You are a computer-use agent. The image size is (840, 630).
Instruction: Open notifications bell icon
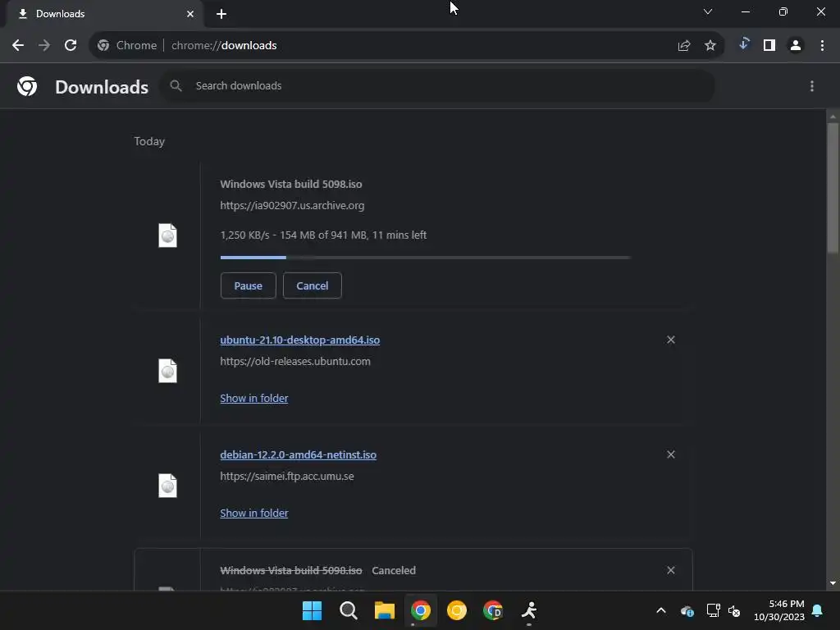[x=818, y=610]
